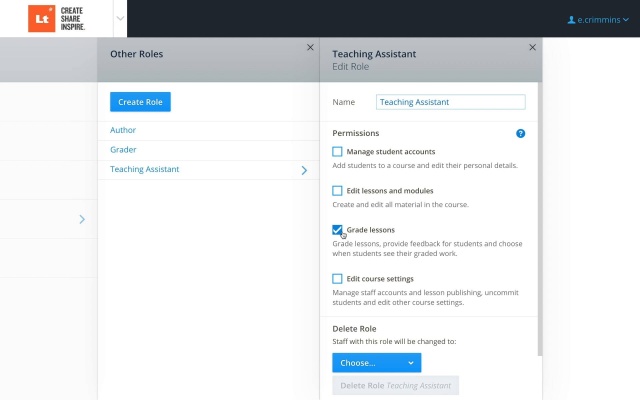Uncheck the Grade lessons permission
This screenshot has height=400, width=640.
click(337, 230)
